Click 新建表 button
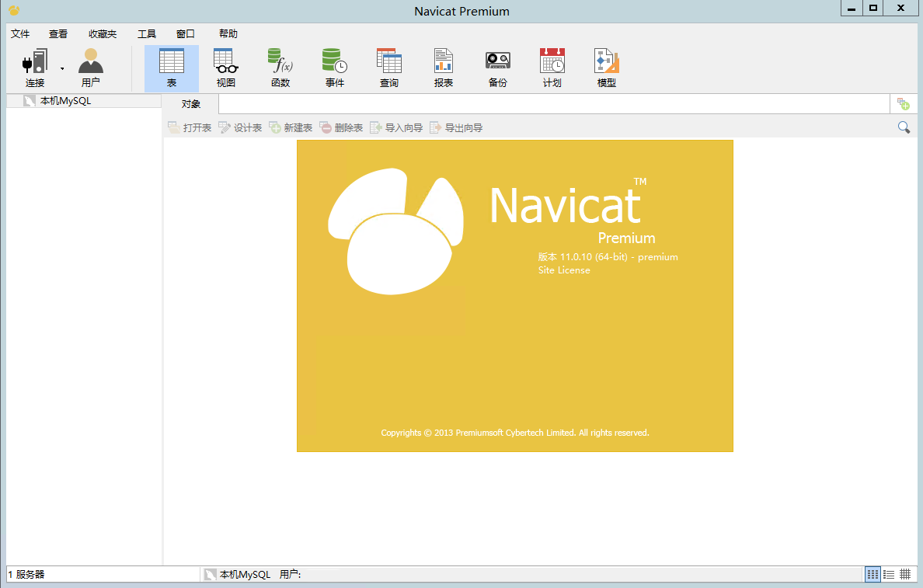This screenshot has width=923, height=588. (291, 127)
